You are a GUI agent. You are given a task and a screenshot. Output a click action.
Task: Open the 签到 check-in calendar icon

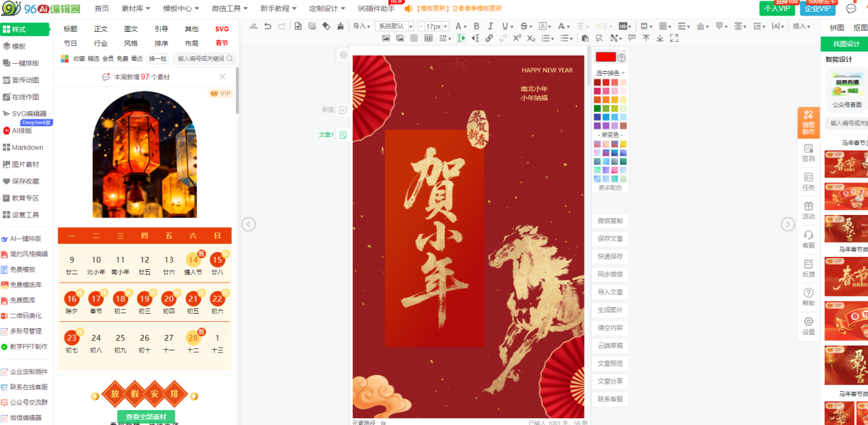[808, 152]
